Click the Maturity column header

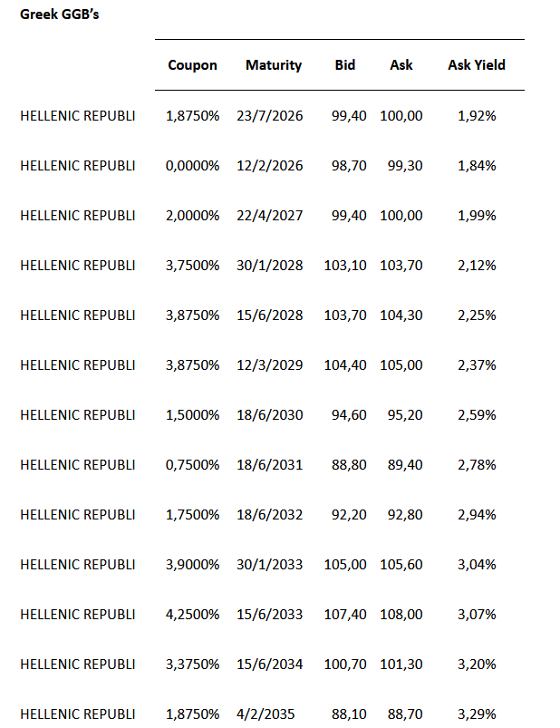point(274,65)
